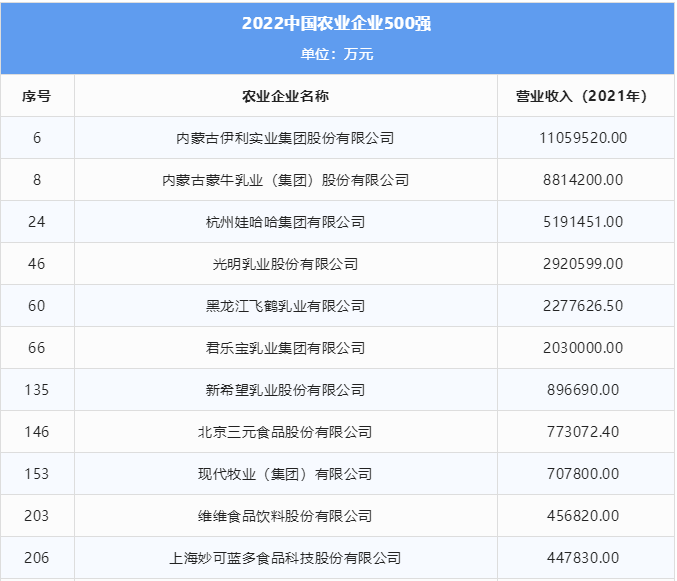Image resolution: width=677 pixels, height=581 pixels.
Task: Select company 光明乳业股份有限公司
Action: [x=285, y=264]
